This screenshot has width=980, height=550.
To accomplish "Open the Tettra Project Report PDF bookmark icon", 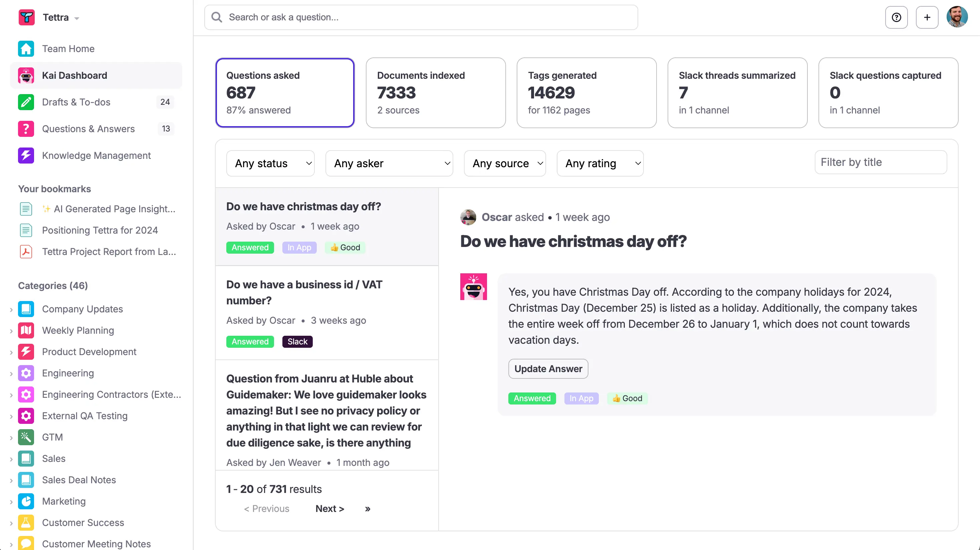I will pyautogui.click(x=26, y=252).
